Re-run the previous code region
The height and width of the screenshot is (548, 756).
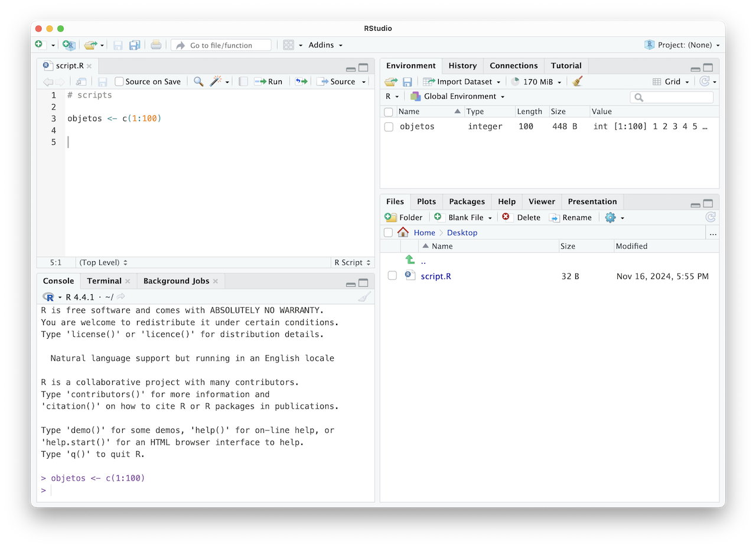point(301,82)
